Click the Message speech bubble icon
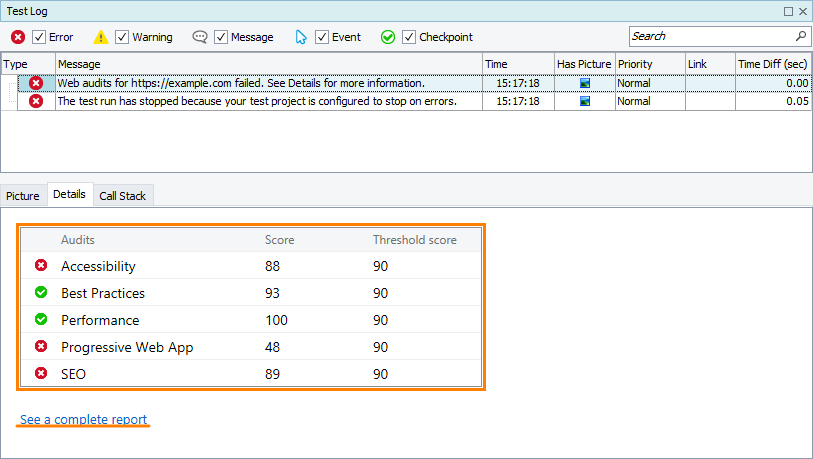 click(x=200, y=37)
